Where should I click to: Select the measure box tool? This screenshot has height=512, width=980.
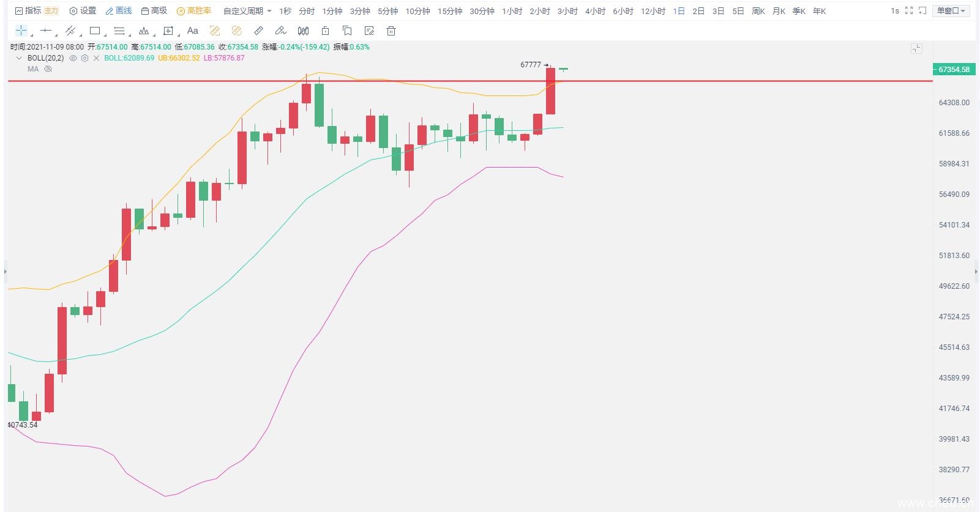(x=168, y=31)
